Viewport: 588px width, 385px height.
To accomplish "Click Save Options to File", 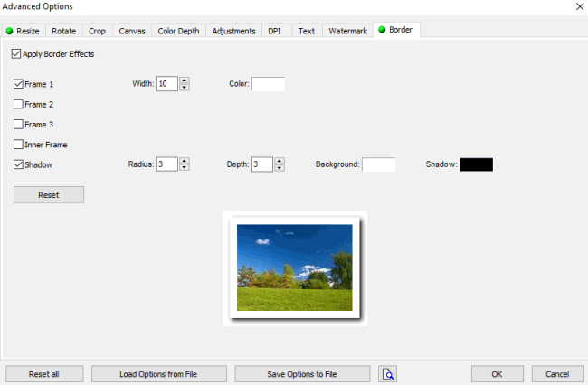I will (x=302, y=374).
